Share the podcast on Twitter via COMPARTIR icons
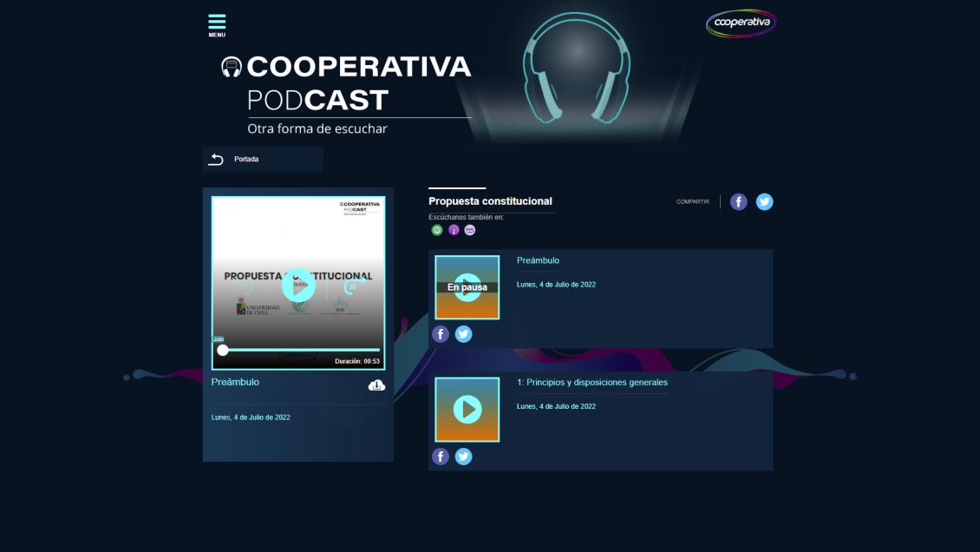Screen dimensions: 980x552 tap(764, 200)
